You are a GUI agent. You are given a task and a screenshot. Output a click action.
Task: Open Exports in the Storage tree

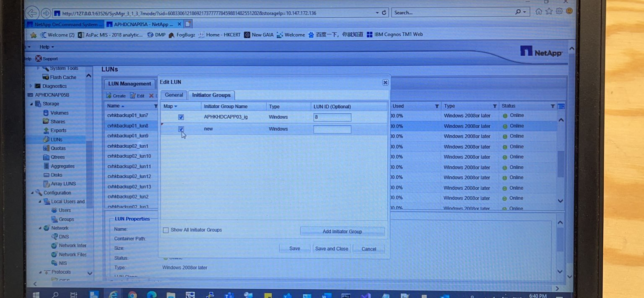tap(58, 131)
